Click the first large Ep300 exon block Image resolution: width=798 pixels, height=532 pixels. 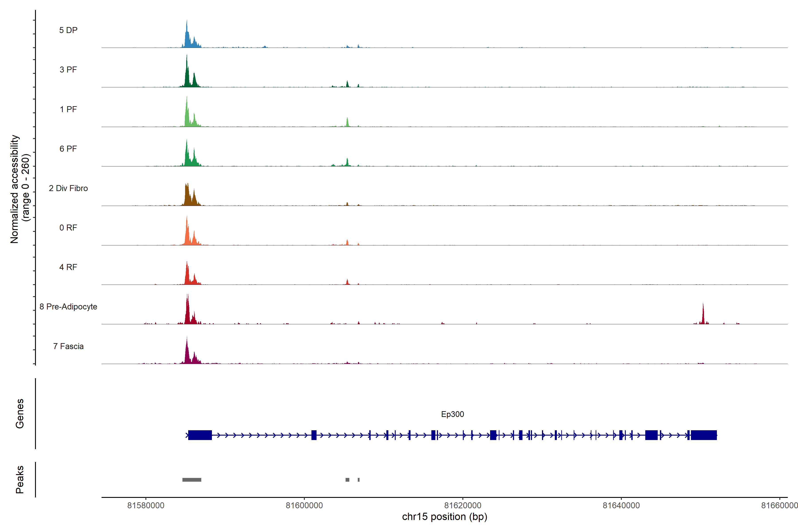point(200,435)
